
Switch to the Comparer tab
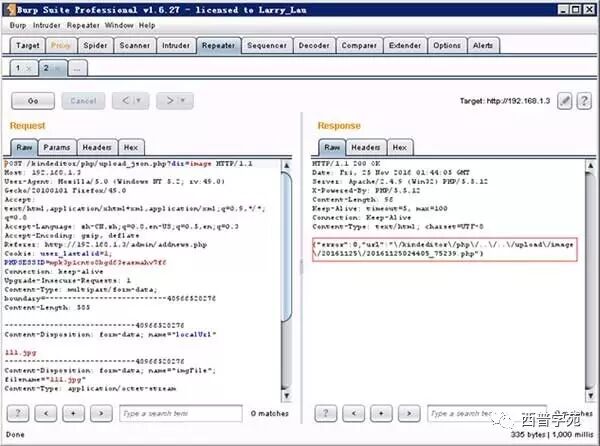359,46
